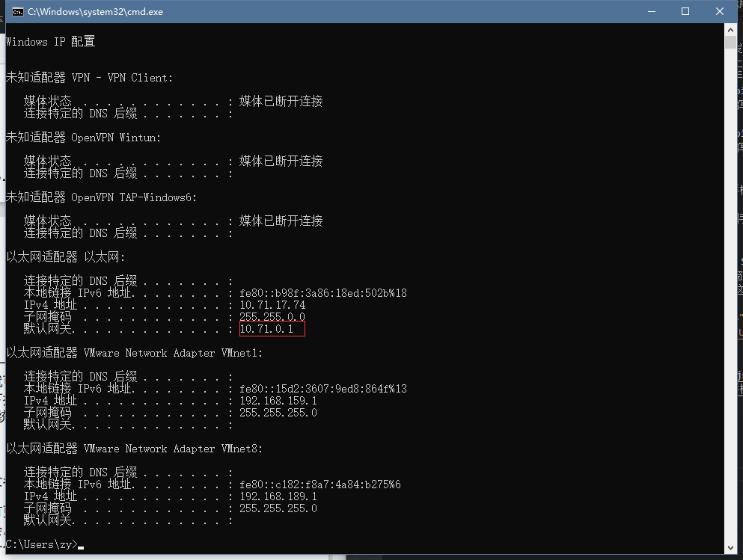The image size is (743, 560).
Task: Click the VMware Network Adapter VMnet8 heading
Action: (x=135, y=449)
